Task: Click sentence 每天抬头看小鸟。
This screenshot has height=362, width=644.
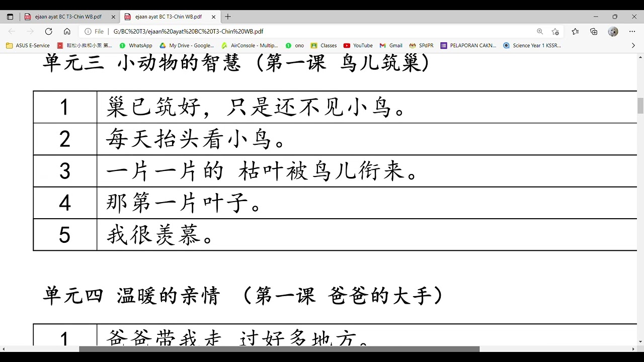Action: (196, 139)
